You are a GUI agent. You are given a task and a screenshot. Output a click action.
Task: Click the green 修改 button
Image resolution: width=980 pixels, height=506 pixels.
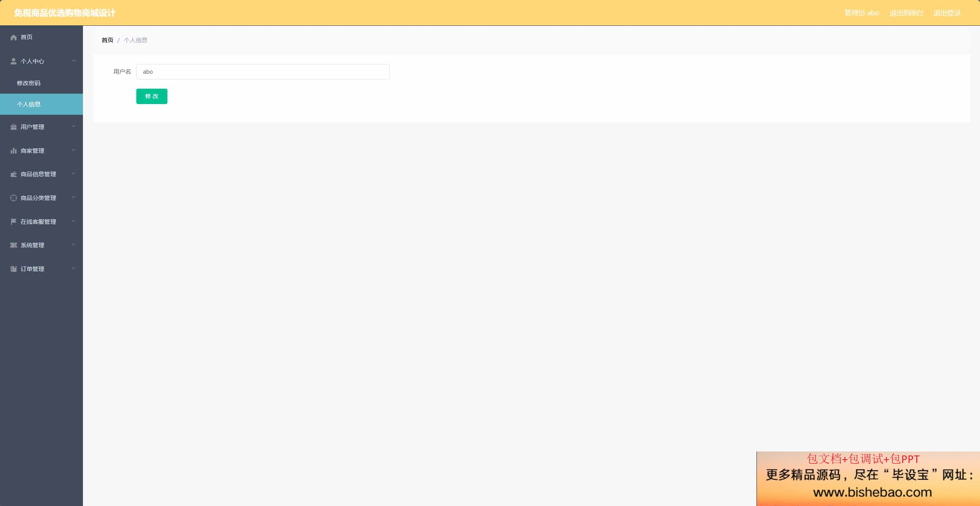coord(152,96)
